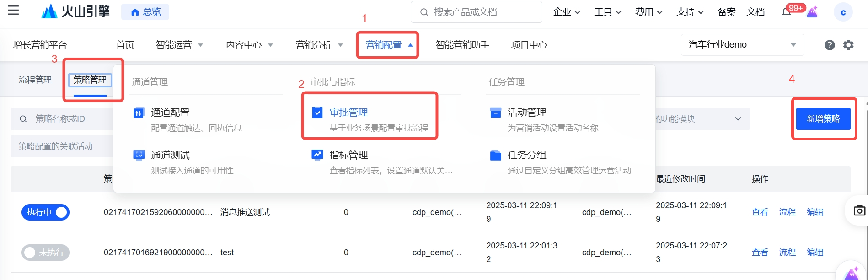Switch to 流程管理 tab
Image resolution: width=868 pixels, height=280 pixels.
coord(35,80)
